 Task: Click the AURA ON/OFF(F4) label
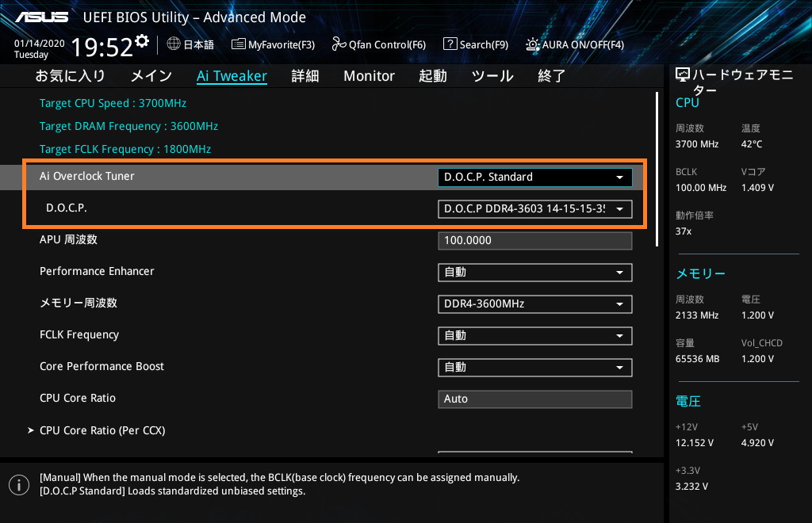click(x=583, y=45)
